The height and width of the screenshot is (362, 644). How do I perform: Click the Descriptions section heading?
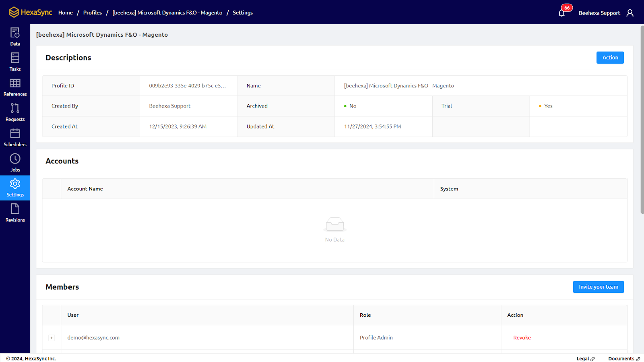tap(68, 58)
